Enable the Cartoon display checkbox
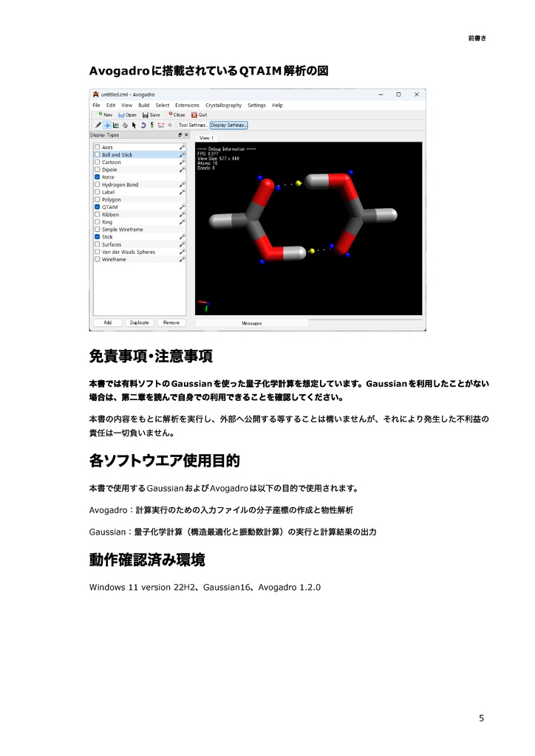Image resolution: width=535 pixels, height=756 pixels. coord(98,162)
